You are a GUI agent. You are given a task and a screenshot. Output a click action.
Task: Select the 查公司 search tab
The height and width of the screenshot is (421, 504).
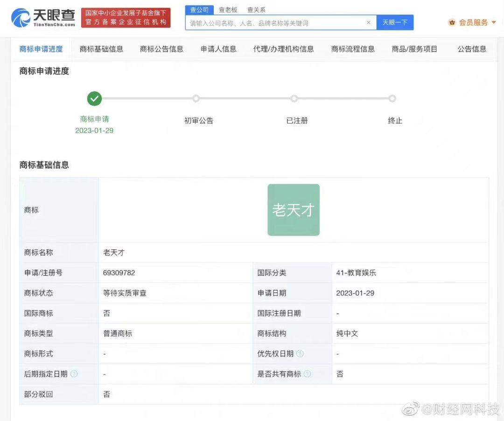click(x=199, y=10)
